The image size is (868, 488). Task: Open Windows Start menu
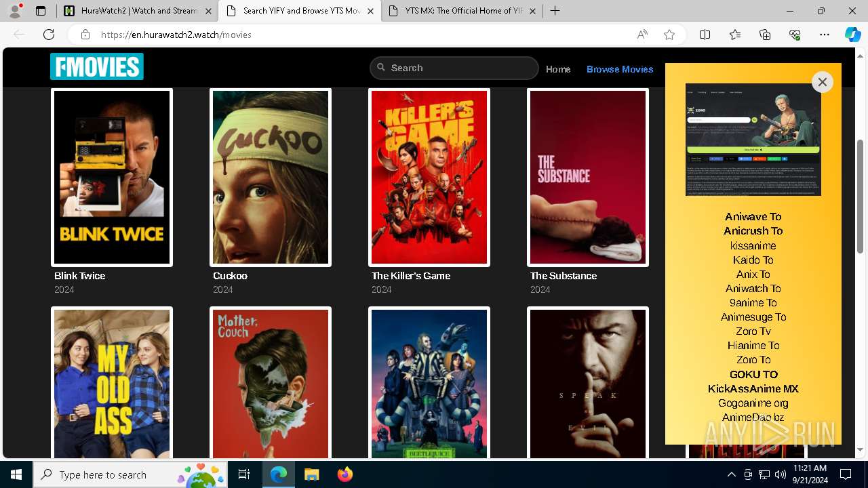click(x=16, y=474)
